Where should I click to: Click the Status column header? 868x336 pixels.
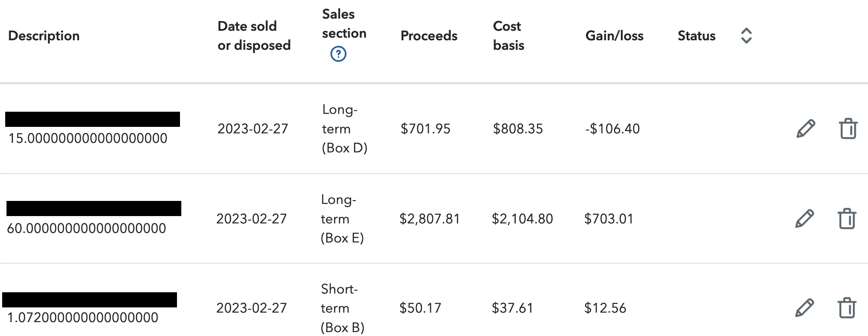696,36
